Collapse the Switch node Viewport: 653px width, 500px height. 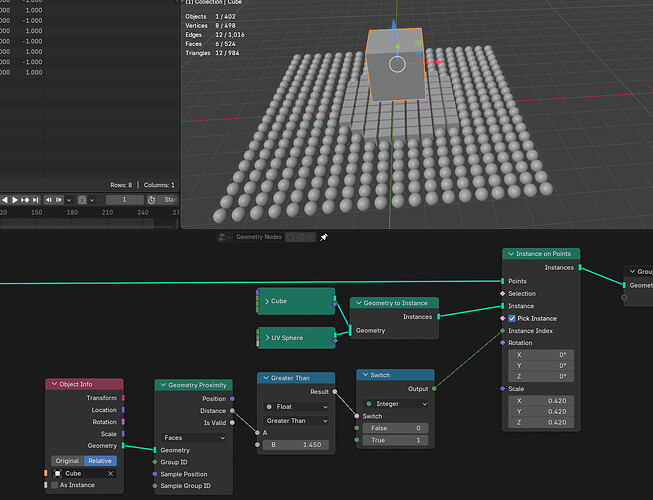pyautogui.click(x=365, y=375)
